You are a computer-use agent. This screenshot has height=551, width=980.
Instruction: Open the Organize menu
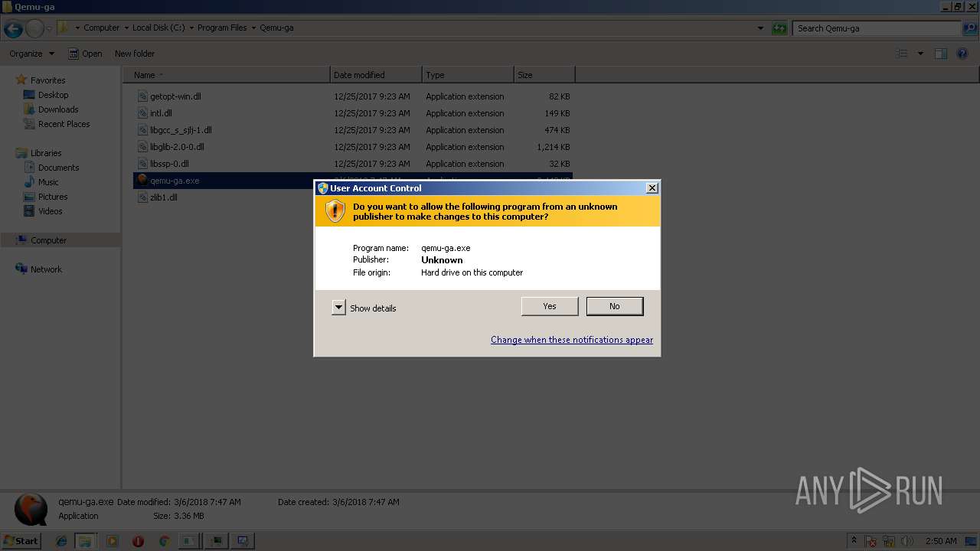coord(32,54)
